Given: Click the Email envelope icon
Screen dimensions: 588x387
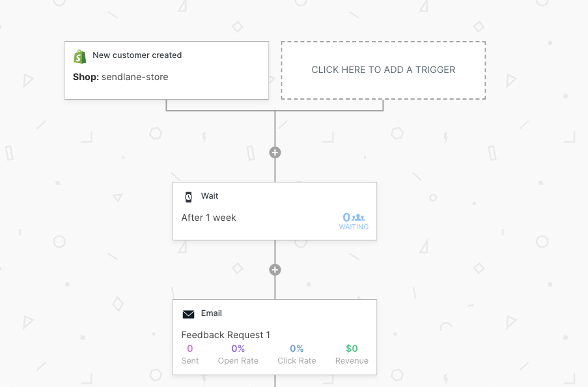Looking at the screenshot, I should point(189,314).
